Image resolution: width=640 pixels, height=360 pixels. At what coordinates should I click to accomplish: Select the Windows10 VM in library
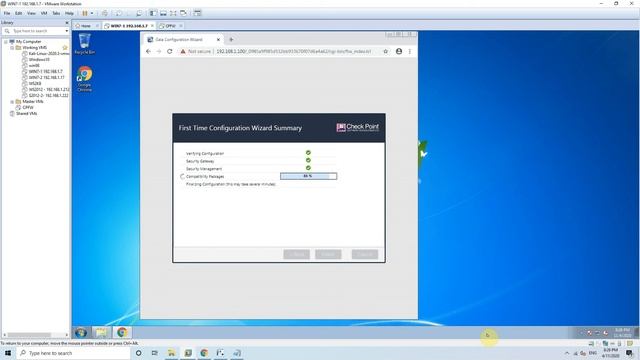click(36, 60)
